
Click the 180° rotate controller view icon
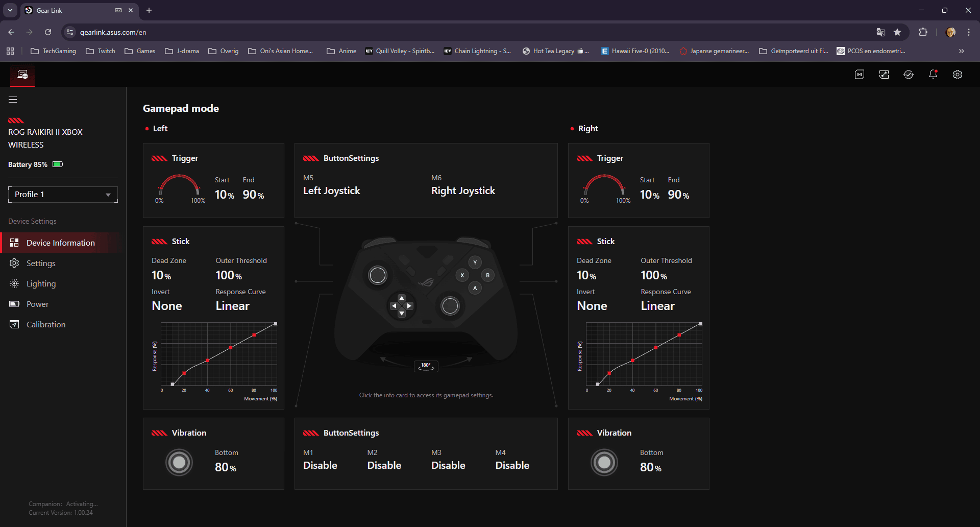click(x=426, y=366)
